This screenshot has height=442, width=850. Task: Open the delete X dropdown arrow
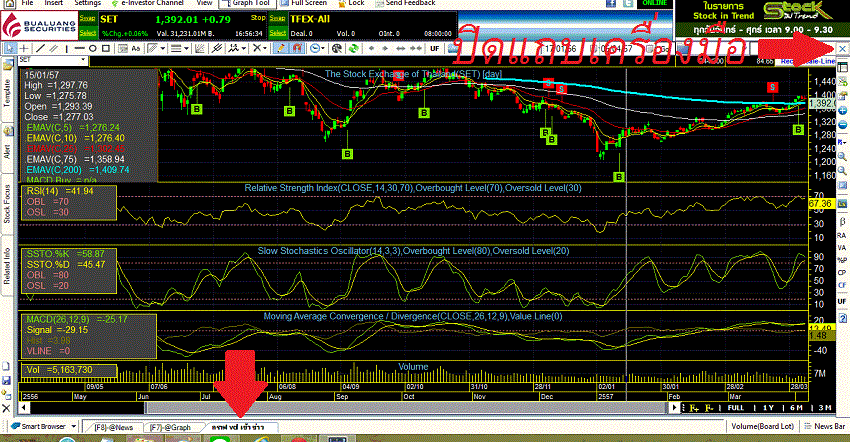(x=265, y=49)
